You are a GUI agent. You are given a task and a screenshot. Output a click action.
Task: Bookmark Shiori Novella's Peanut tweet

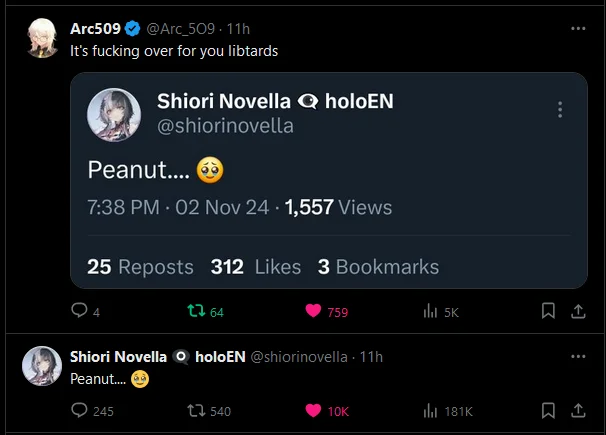pyautogui.click(x=548, y=410)
